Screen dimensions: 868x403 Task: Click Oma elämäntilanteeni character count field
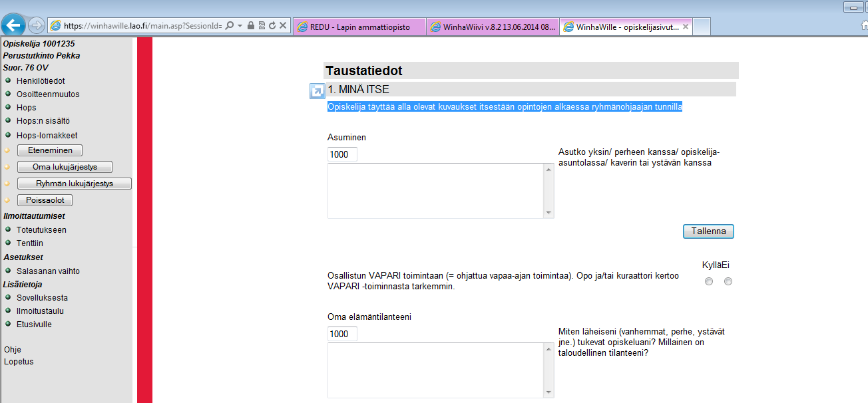[342, 334]
